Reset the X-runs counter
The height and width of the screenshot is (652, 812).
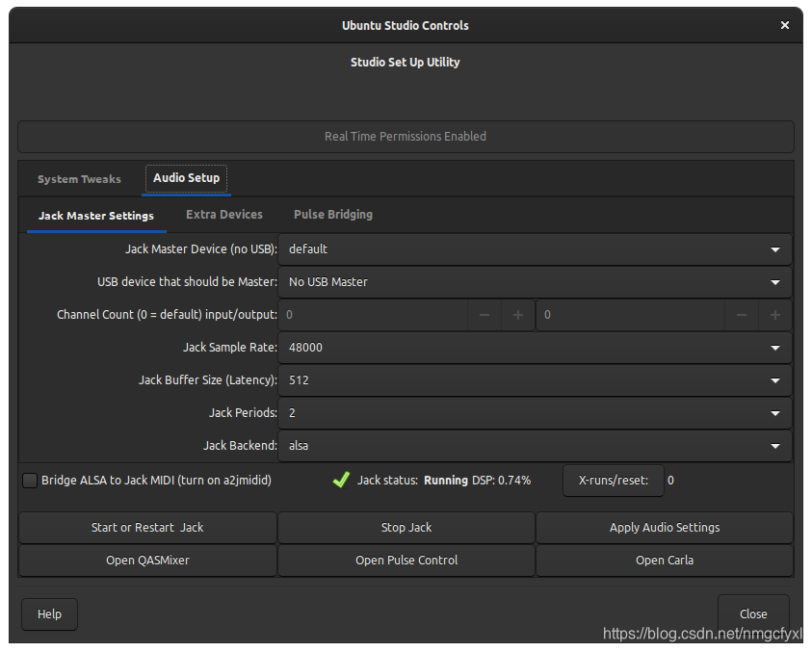614,481
